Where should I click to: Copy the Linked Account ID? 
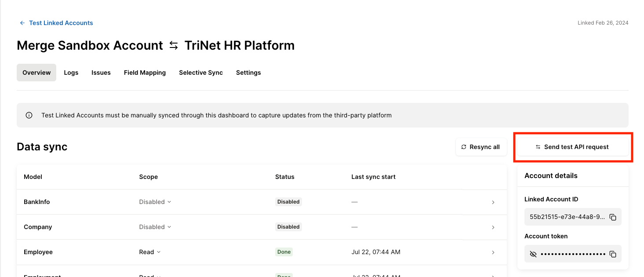[613, 217]
